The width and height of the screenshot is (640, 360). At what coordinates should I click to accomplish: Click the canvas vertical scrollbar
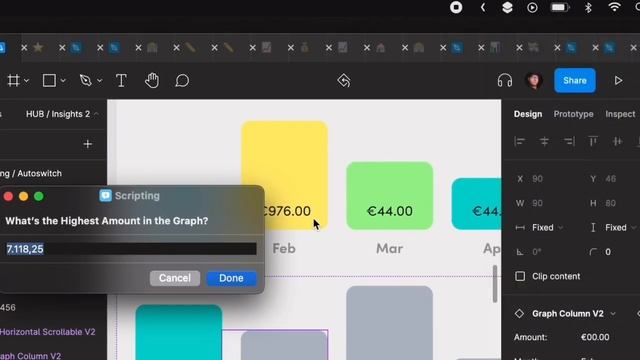[x=495, y=284]
